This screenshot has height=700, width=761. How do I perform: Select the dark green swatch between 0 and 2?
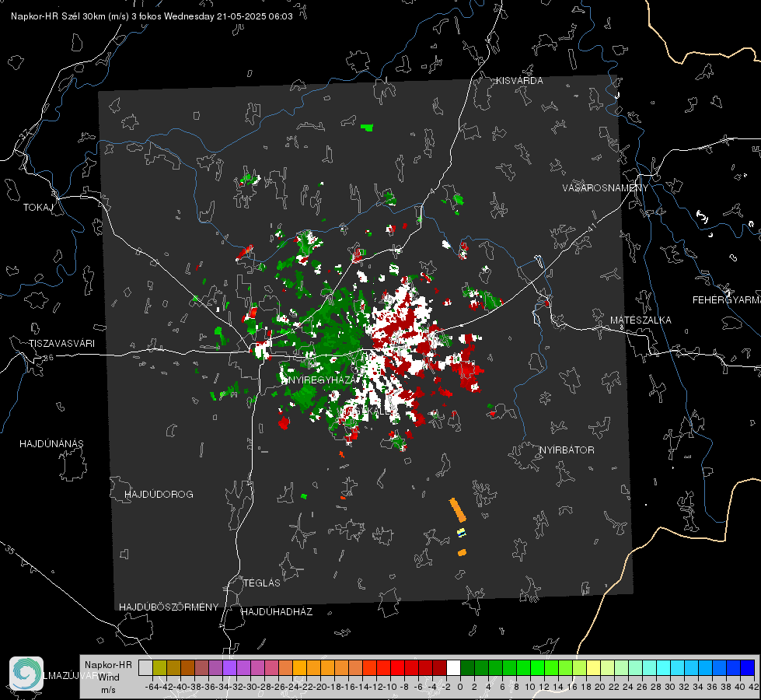coord(467,667)
